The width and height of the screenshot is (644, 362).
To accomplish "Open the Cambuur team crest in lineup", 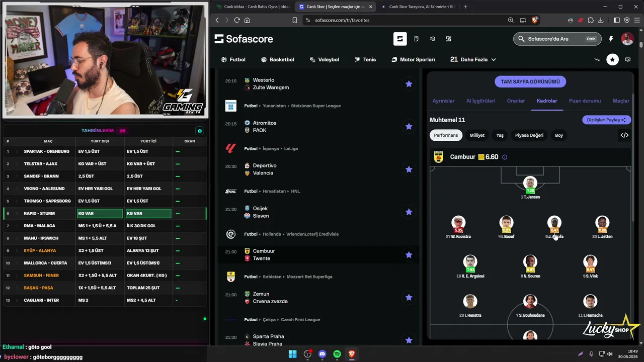I will pos(439,157).
